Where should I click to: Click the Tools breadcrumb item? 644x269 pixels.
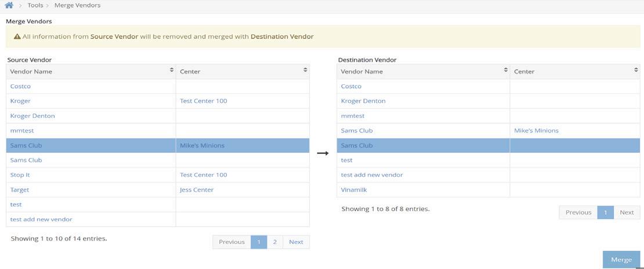(x=35, y=5)
